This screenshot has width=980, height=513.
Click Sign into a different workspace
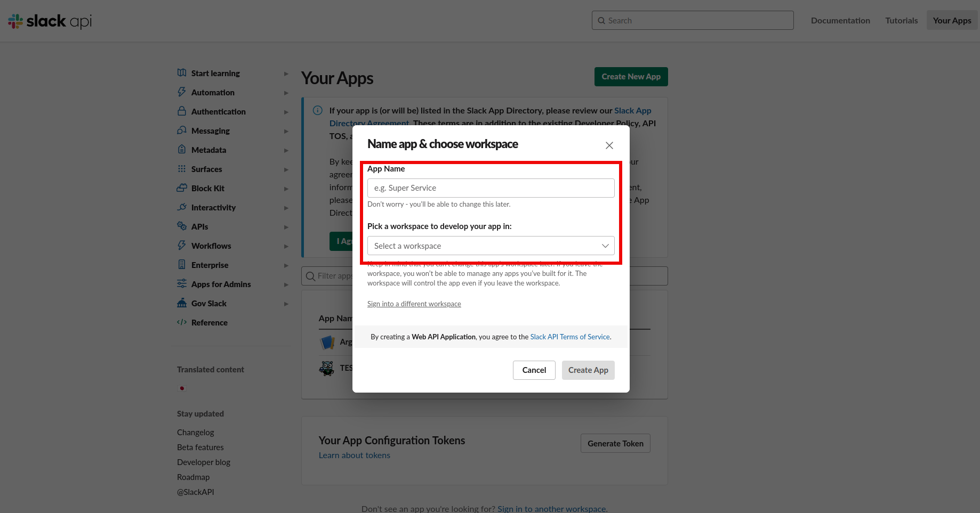tap(414, 304)
